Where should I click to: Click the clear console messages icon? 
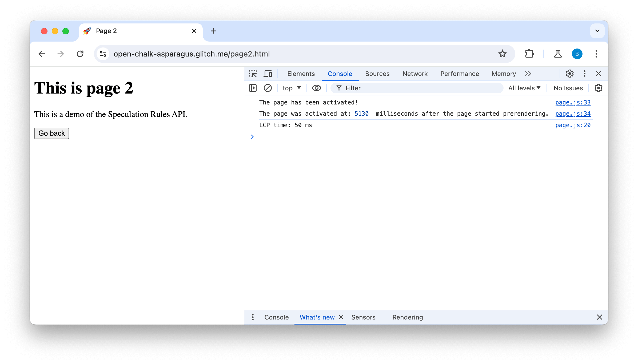[267, 88]
